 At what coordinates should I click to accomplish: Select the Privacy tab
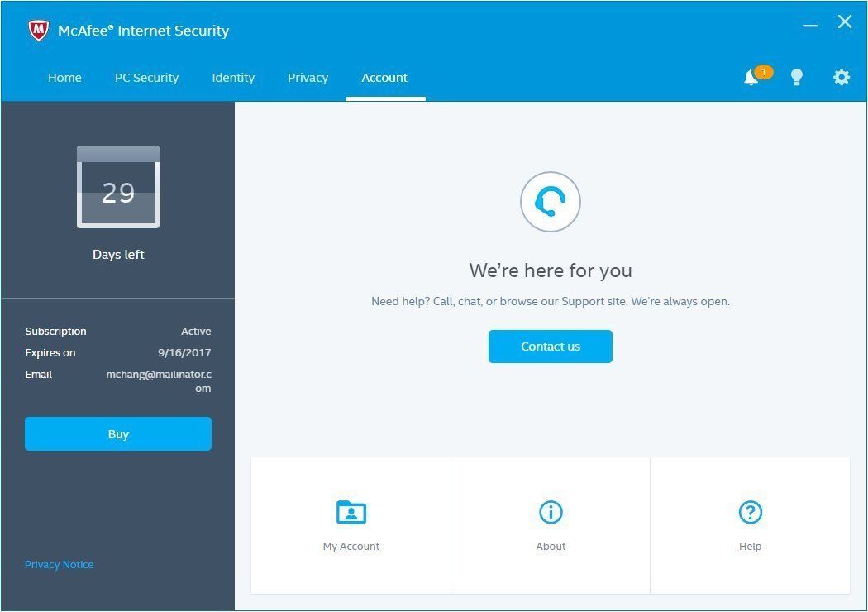click(308, 78)
